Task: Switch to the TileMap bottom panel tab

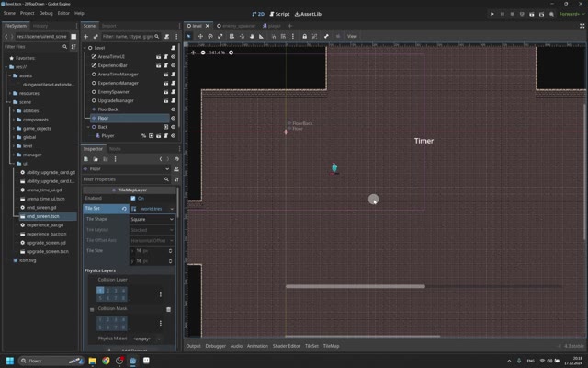Action: tap(331, 346)
